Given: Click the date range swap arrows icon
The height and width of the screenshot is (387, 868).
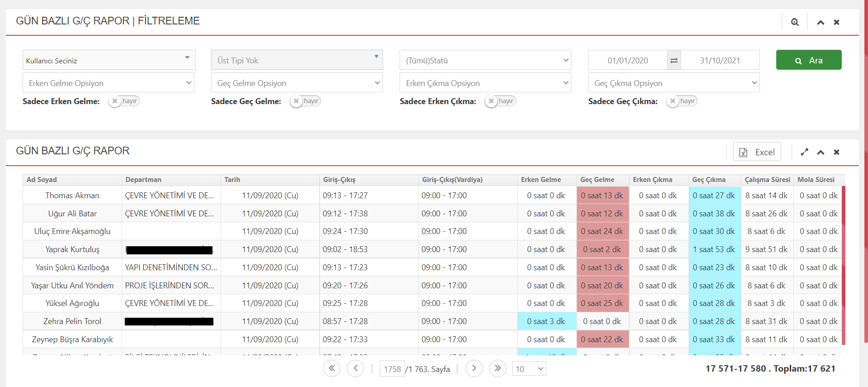Looking at the screenshot, I should coord(674,60).
